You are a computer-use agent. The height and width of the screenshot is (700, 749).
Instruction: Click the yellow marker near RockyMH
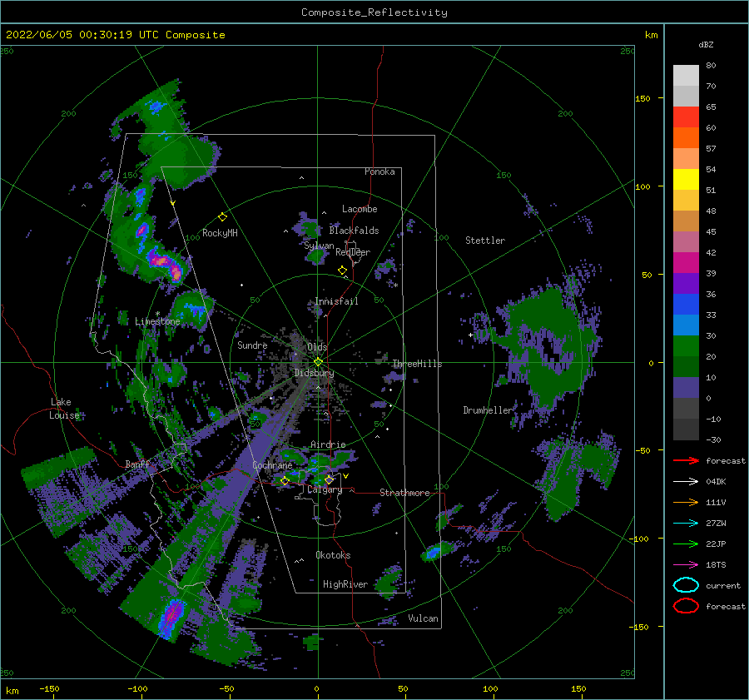tap(222, 217)
